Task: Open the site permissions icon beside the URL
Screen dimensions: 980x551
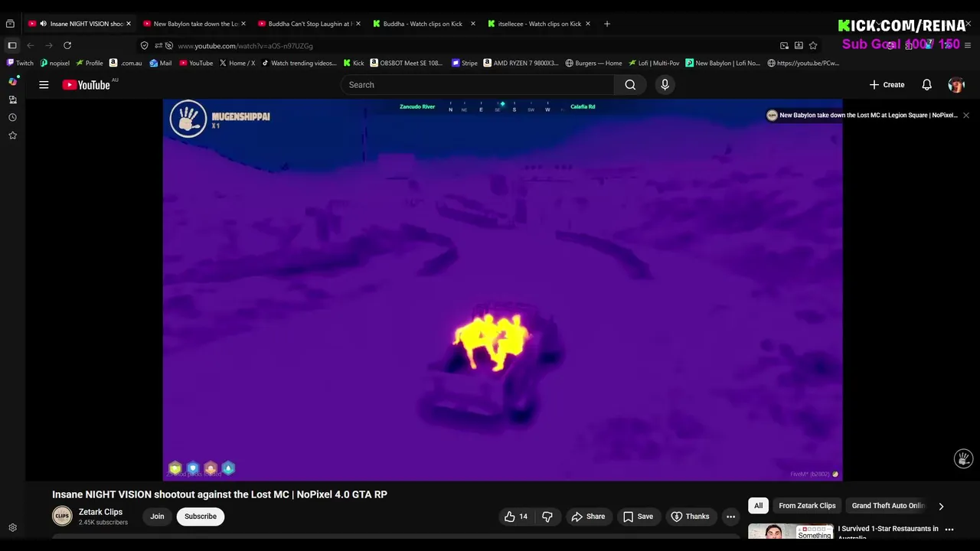Action: tap(158, 46)
